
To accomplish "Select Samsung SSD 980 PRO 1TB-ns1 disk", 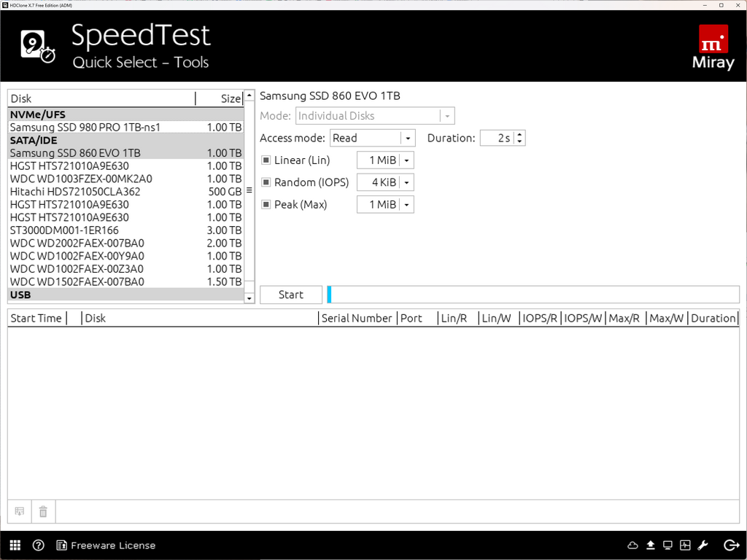I will 125,127.
